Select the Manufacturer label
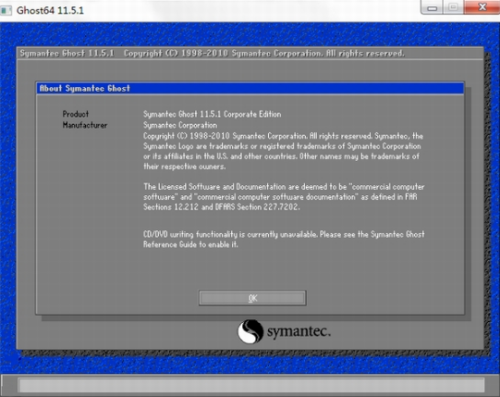 (x=85, y=125)
